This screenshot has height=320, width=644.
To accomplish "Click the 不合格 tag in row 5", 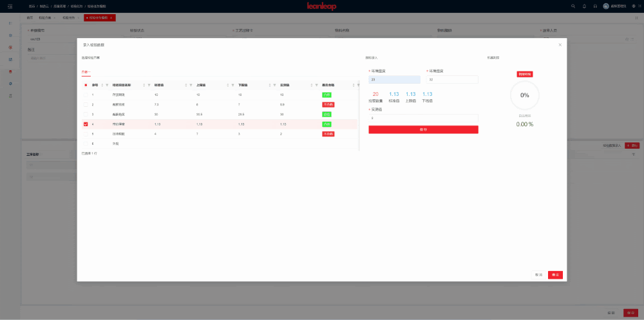I will (x=328, y=134).
